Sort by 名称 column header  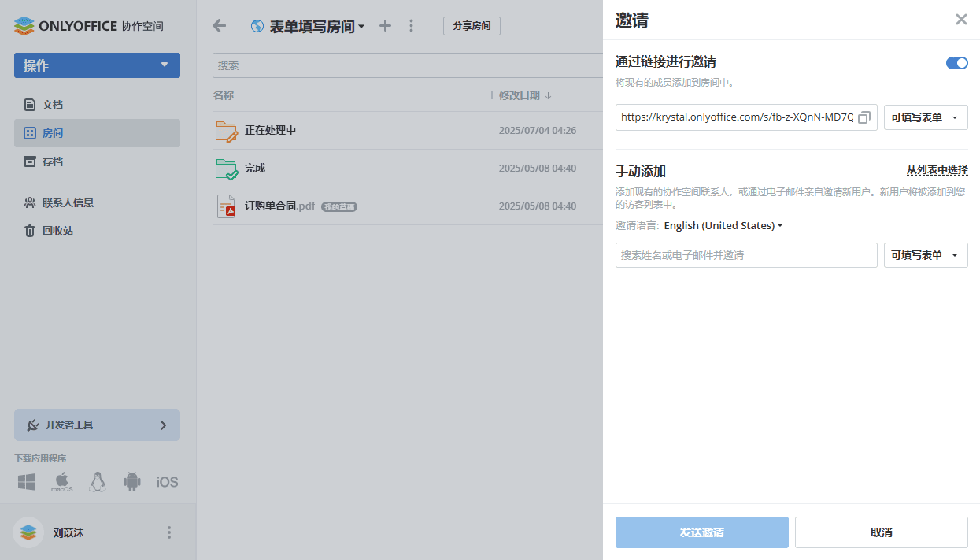coord(224,95)
